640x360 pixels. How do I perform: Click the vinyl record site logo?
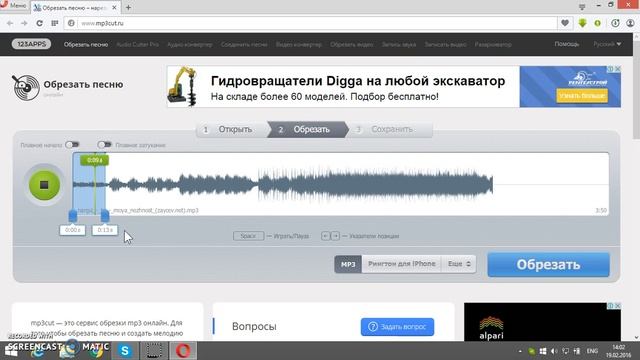point(26,87)
